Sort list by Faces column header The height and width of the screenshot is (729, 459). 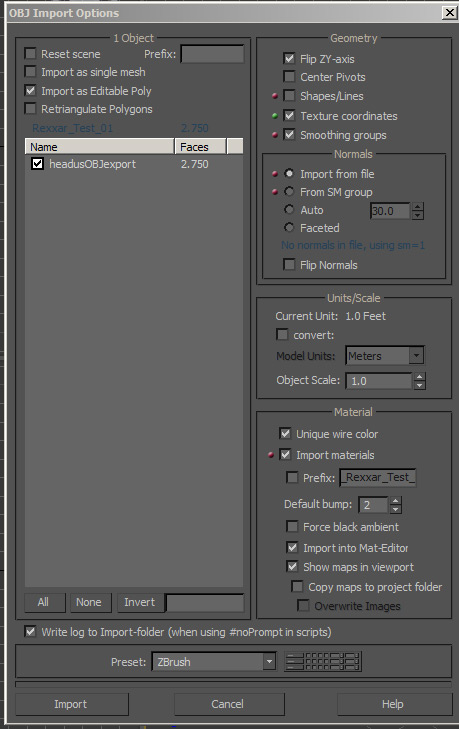(200, 146)
